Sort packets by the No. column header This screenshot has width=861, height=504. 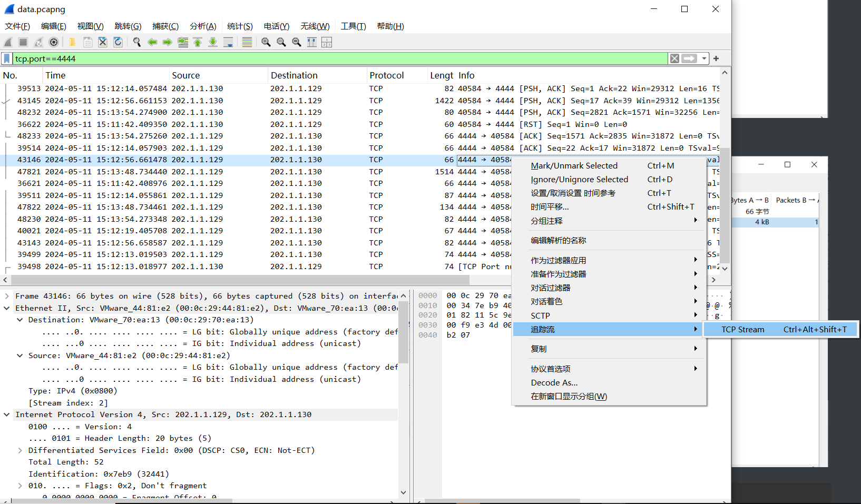coord(21,75)
